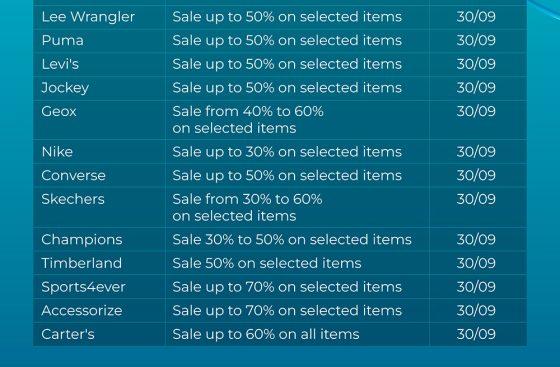
Task: Select the Skechers brand cell
Action: (x=99, y=207)
